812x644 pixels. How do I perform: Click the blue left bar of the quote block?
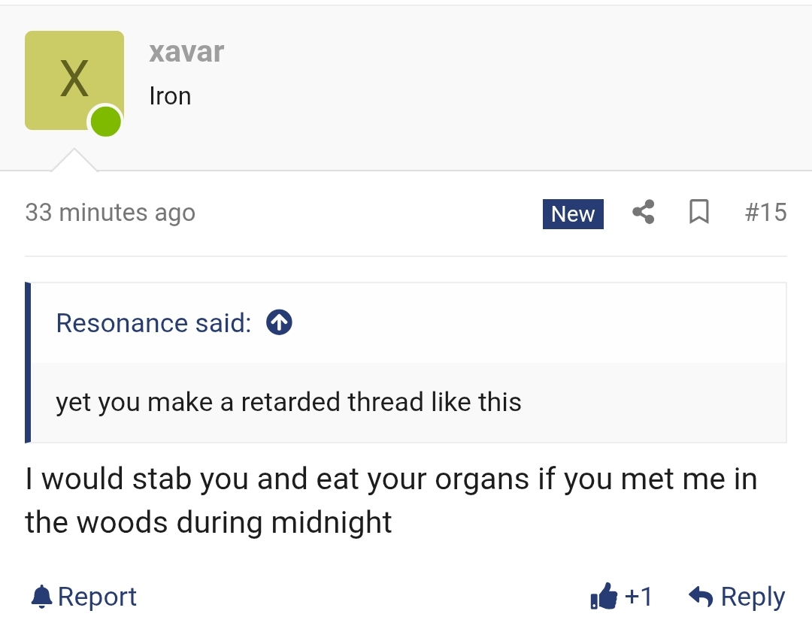pos(28,362)
